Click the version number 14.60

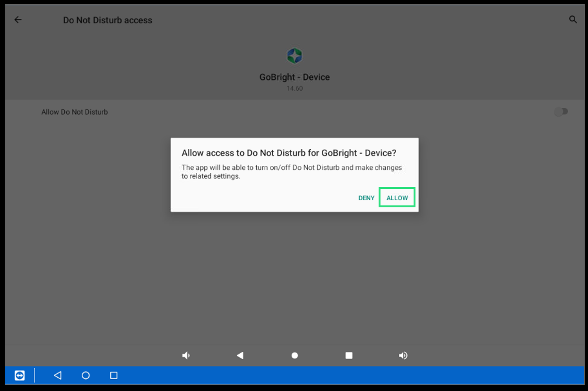[294, 88]
